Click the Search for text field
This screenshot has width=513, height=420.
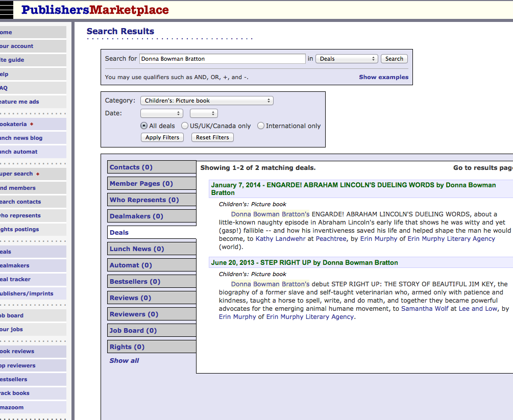[x=222, y=59]
